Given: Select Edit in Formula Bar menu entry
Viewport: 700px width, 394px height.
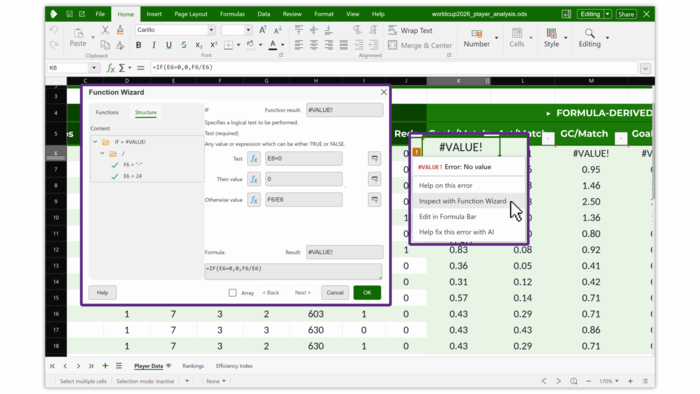Looking at the screenshot, I should click(x=447, y=217).
